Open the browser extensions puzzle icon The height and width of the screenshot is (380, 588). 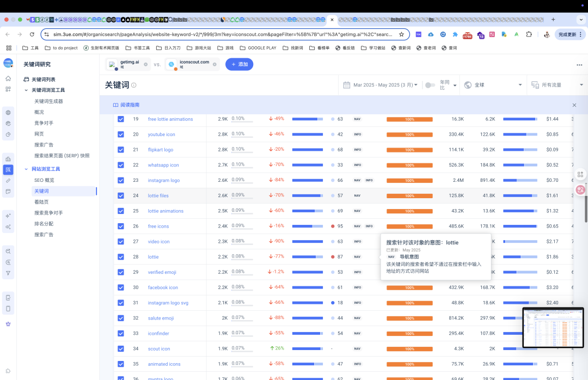click(529, 34)
